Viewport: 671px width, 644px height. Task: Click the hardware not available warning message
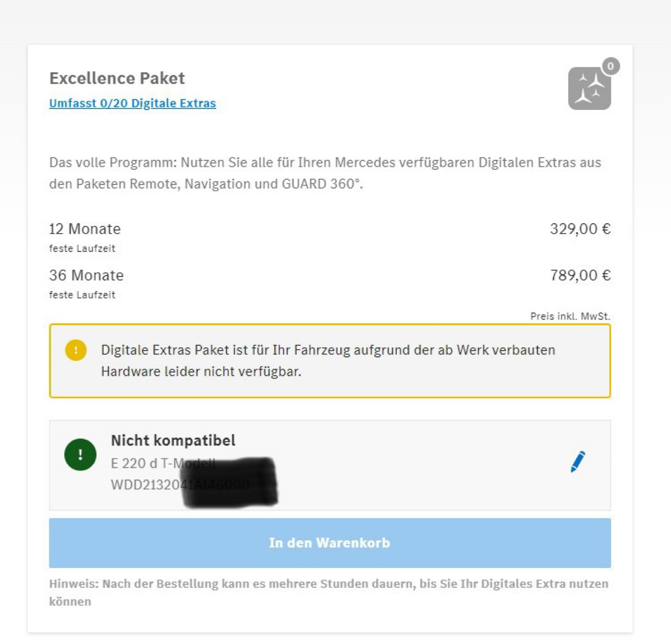click(x=328, y=361)
